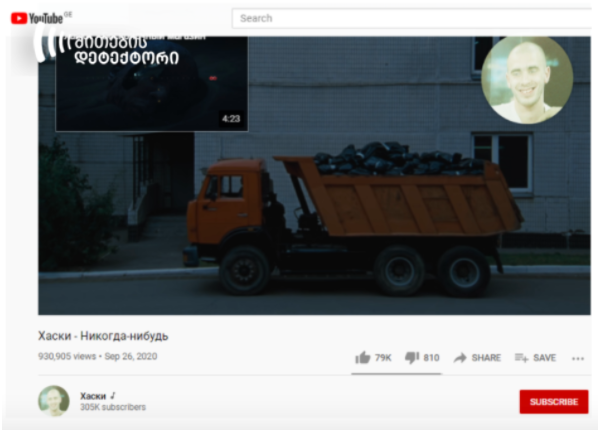Image resolution: width=598 pixels, height=432 pixels.
Task: Click the thumbs up like icon
Action: [362, 357]
